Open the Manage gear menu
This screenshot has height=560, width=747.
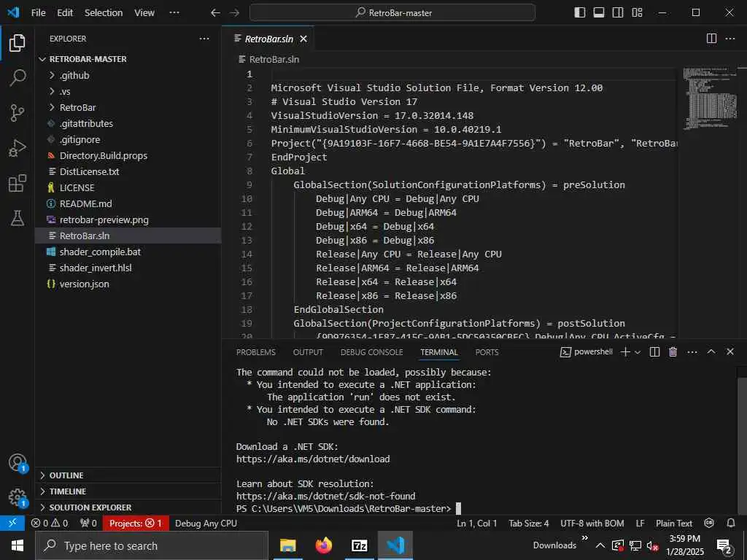pyautogui.click(x=18, y=498)
